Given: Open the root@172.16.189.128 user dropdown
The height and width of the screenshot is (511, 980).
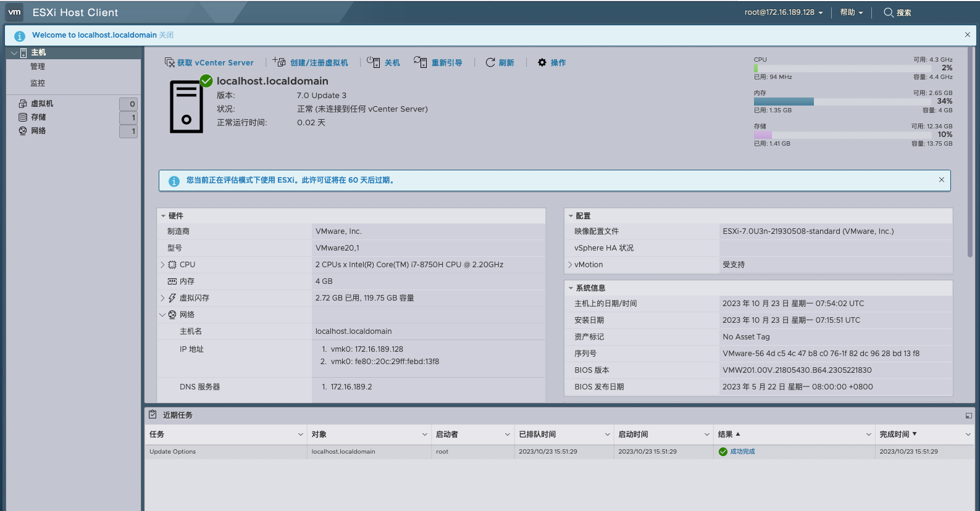Looking at the screenshot, I should tap(783, 12).
